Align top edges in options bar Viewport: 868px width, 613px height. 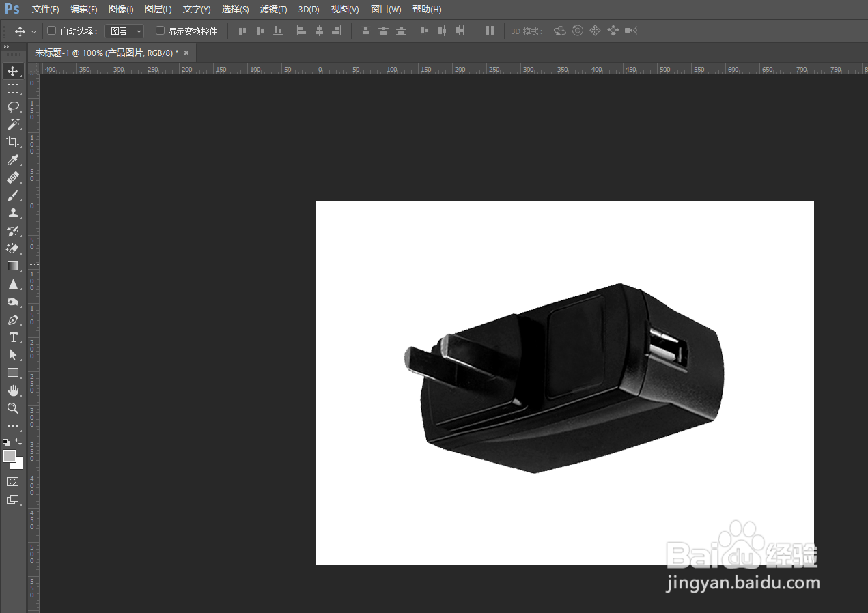(x=242, y=31)
